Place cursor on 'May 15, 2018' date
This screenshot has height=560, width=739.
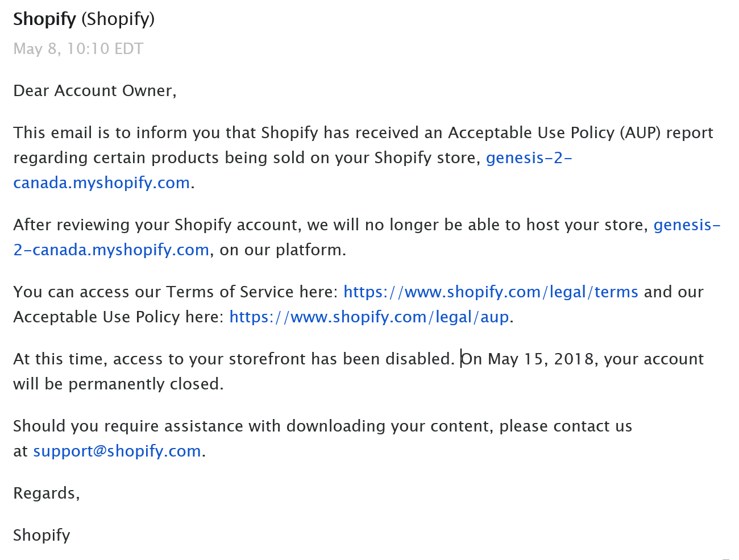coord(541,359)
